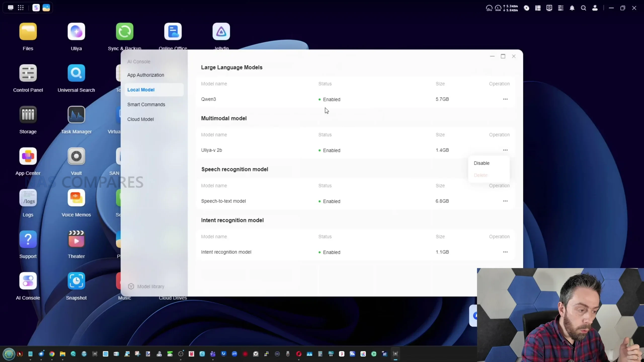Open operation menu for Intent recognition model
644x362 pixels.
pyautogui.click(x=505, y=252)
